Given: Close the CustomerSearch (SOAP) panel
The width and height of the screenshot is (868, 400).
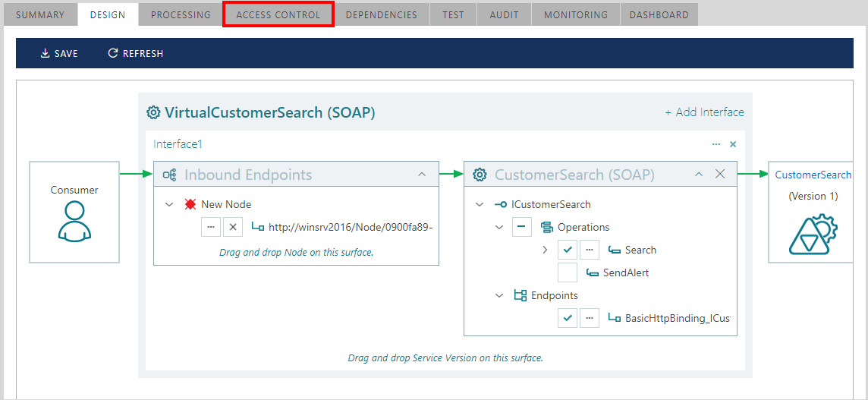Looking at the screenshot, I should pyautogui.click(x=720, y=175).
